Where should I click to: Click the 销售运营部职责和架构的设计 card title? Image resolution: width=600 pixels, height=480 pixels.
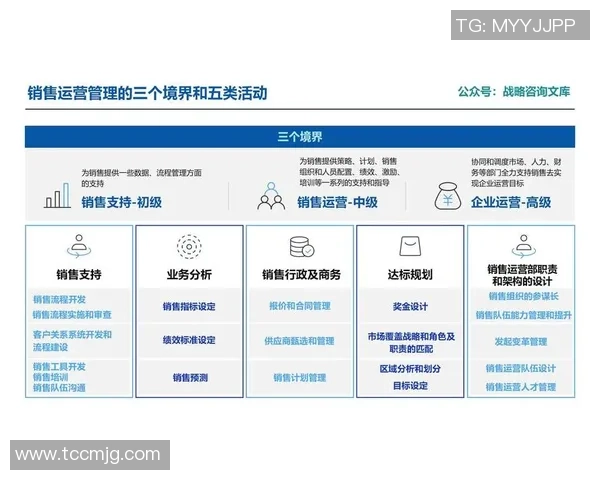coord(522,275)
